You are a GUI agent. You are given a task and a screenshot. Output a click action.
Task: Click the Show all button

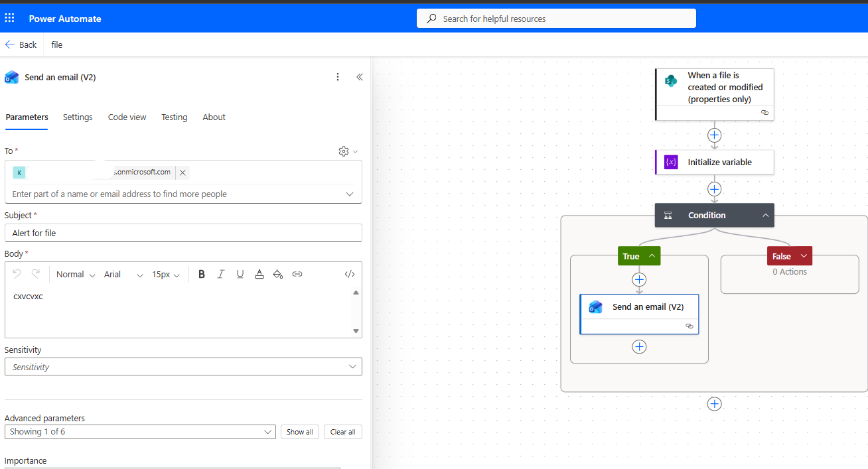300,432
